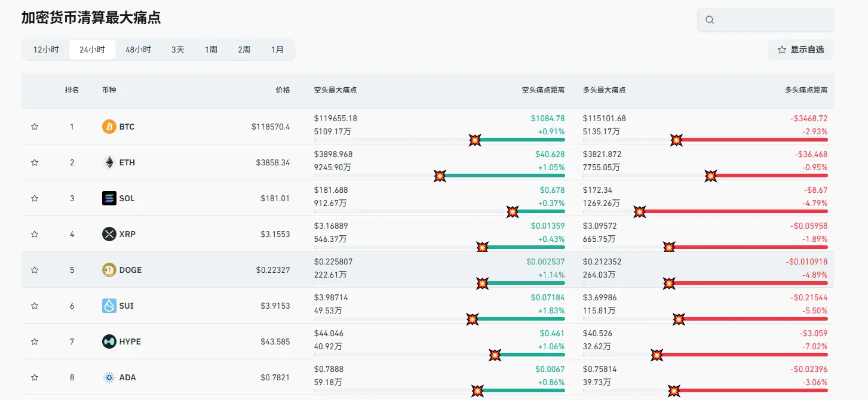
Task: Select the 48小时 timeframe tab
Action: (138, 50)
